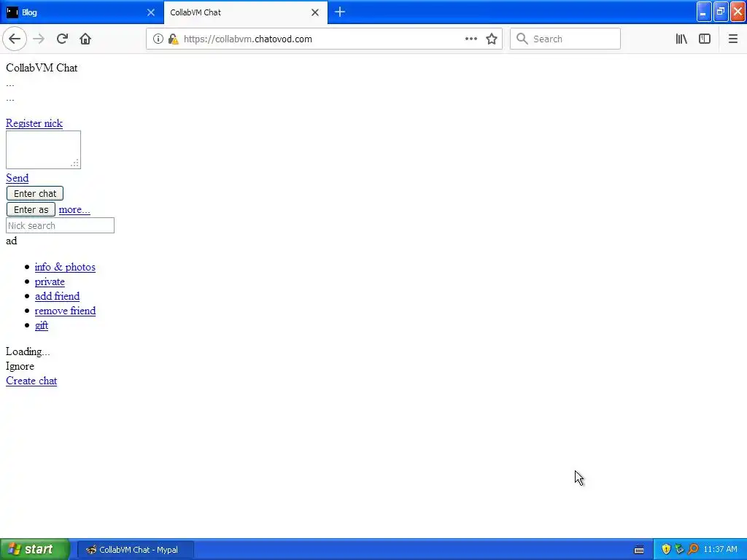Open the more... link

(74, 209)
